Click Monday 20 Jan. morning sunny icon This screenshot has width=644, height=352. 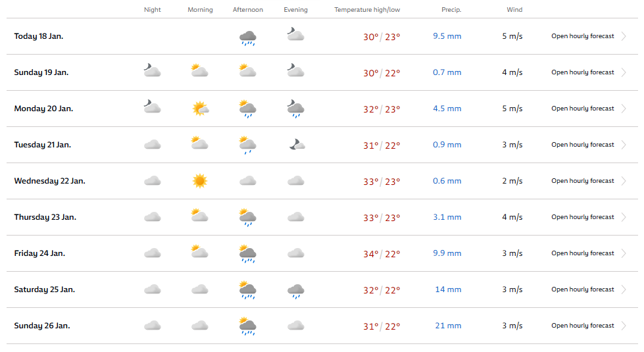pyautogui.click(x=200, y=109)
